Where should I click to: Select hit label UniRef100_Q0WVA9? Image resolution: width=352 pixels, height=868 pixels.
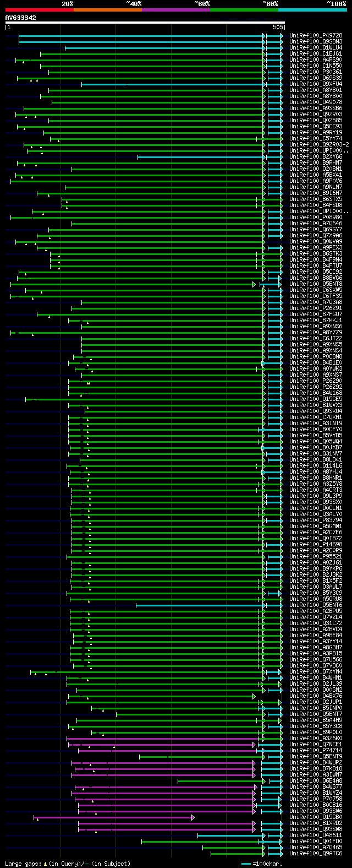tap(316, 242)
